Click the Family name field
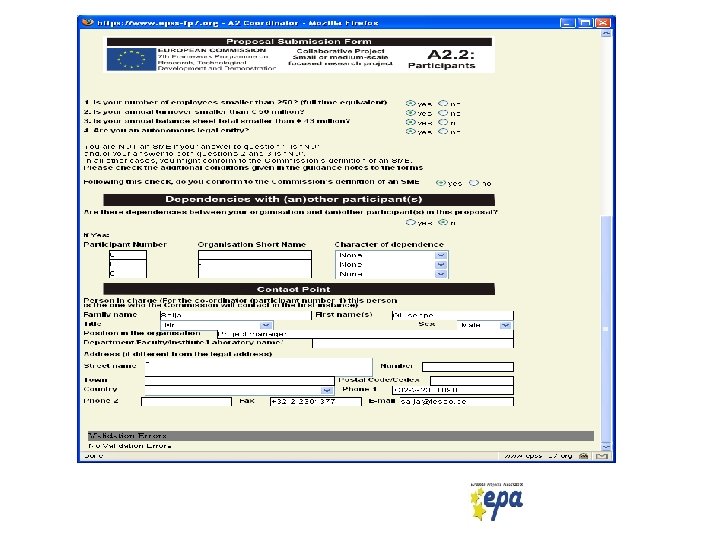 pos(236,315)
